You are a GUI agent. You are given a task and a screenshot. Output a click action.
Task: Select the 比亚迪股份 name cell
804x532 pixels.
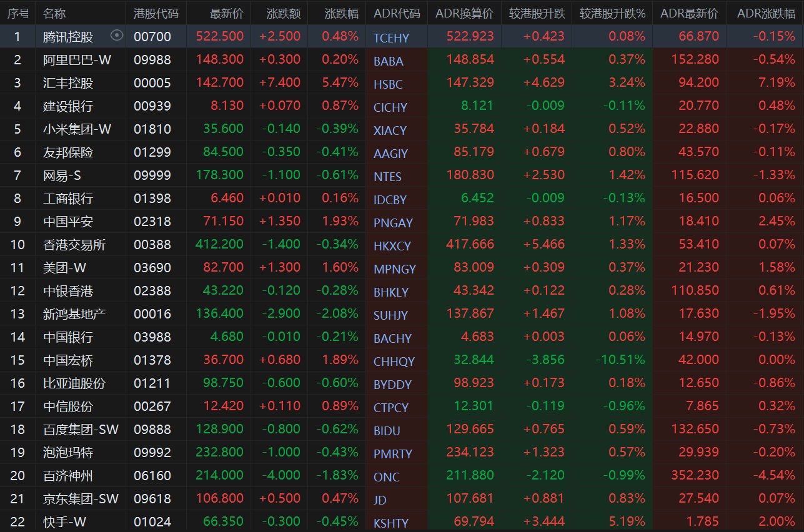click(74, 383)
